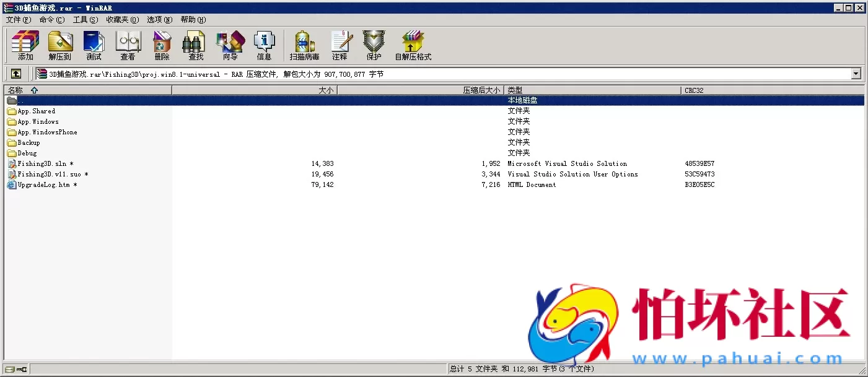Click the 解压到 (Extract To) icon
Screen dimensions: 868x377
(x=59, y=45)
